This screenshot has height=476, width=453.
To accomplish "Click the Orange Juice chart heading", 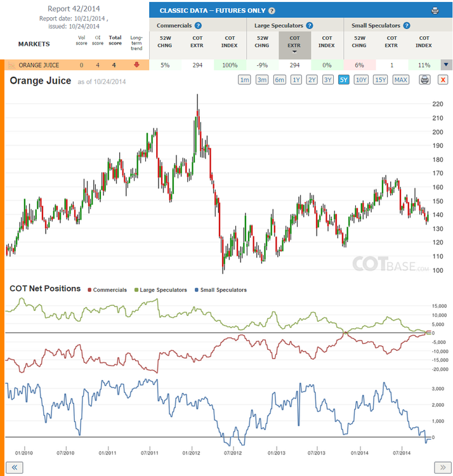I will coord(41,81).
